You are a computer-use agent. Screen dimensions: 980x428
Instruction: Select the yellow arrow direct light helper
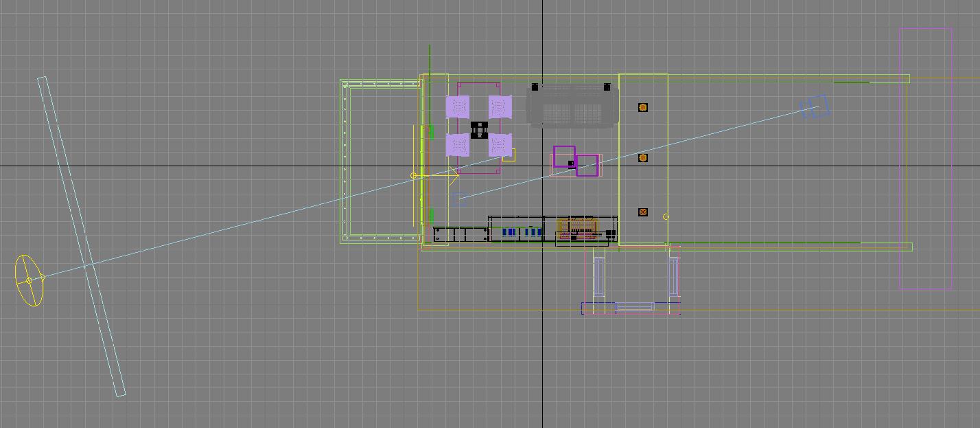(x=435, y=176)
